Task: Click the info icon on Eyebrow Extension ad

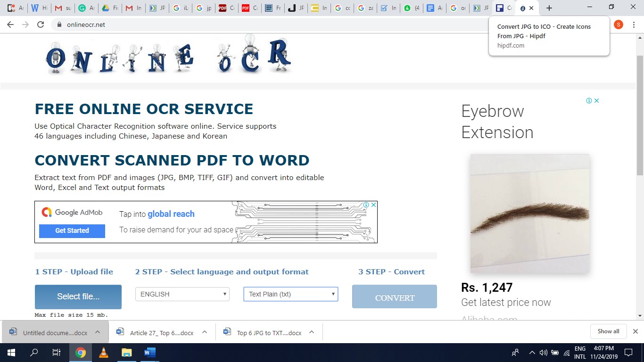Action: [x=589, y=100]
